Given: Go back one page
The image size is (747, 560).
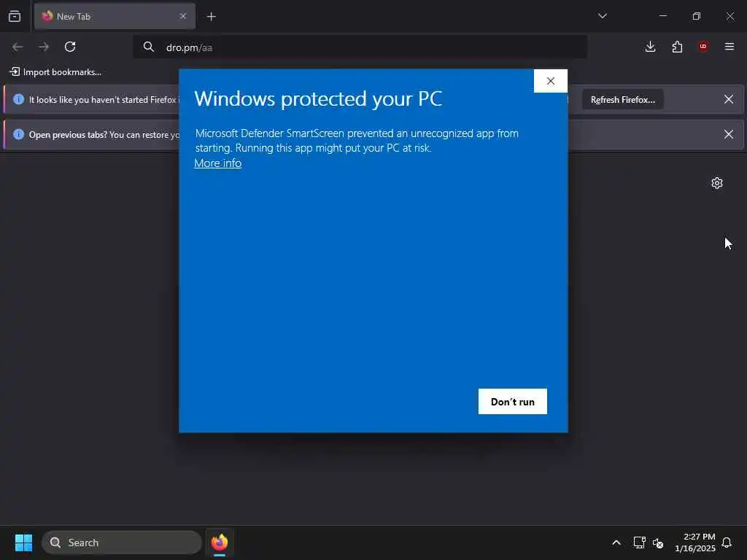Looking at the screenshot, I should tap(18, 47).
